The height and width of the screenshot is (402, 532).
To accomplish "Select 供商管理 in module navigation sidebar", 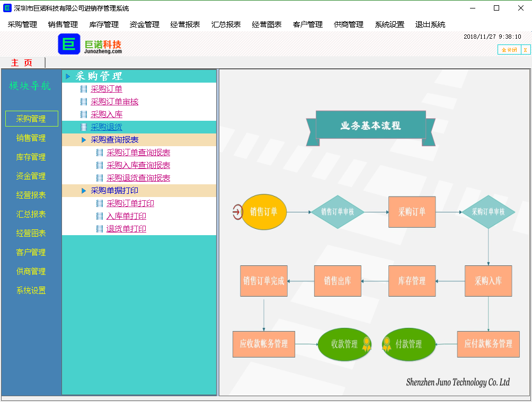I will [x=31, y=271].
